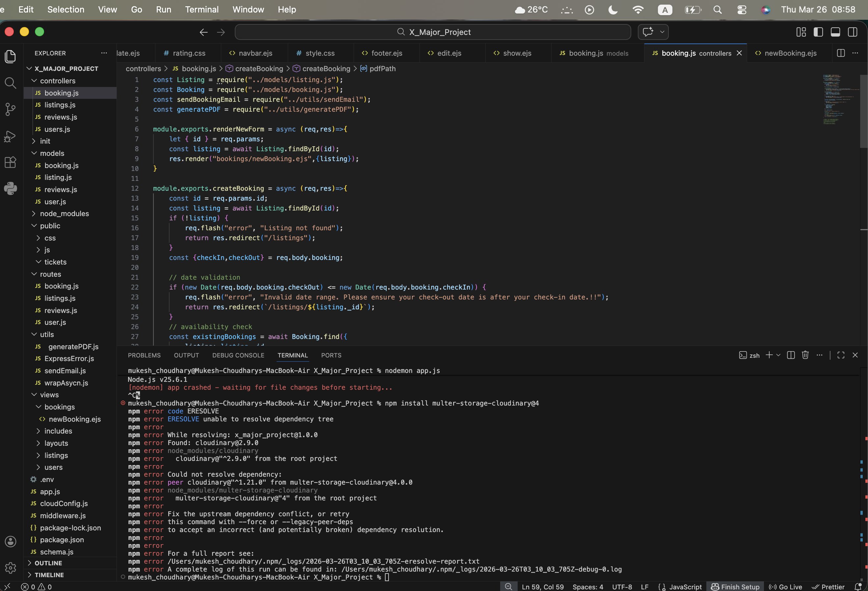Switch to the PROBLEMS panel tab
This screenshot has width=868, height=591.
(144, 355)
